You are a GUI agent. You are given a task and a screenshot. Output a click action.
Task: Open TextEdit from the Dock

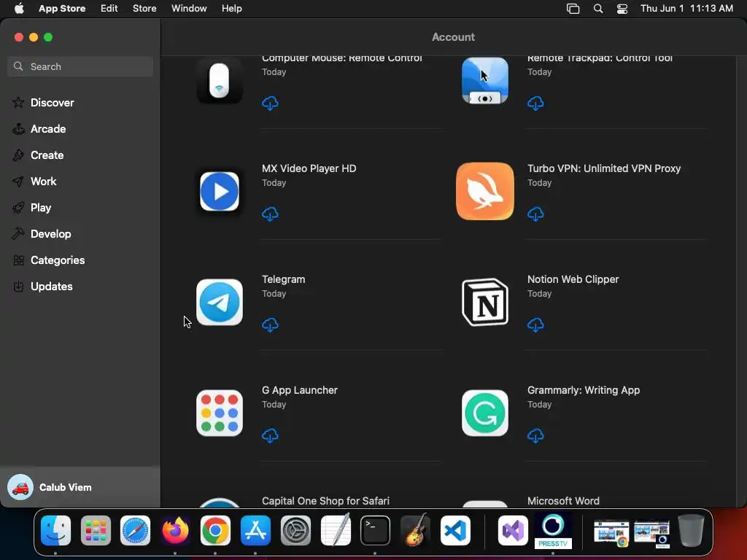336,529
